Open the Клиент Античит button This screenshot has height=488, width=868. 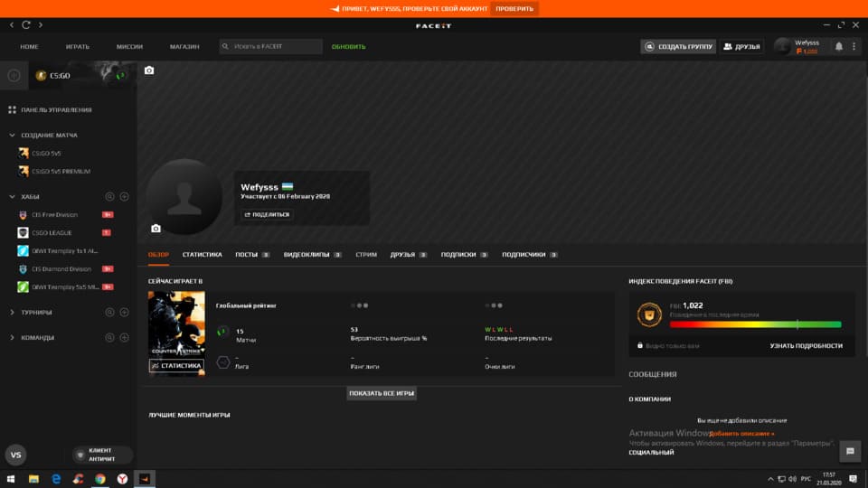click(x=102, y=455)
